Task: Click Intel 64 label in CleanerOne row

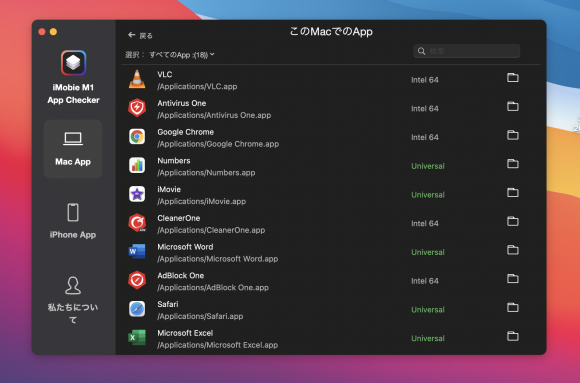Action: [x=425, y=224]
